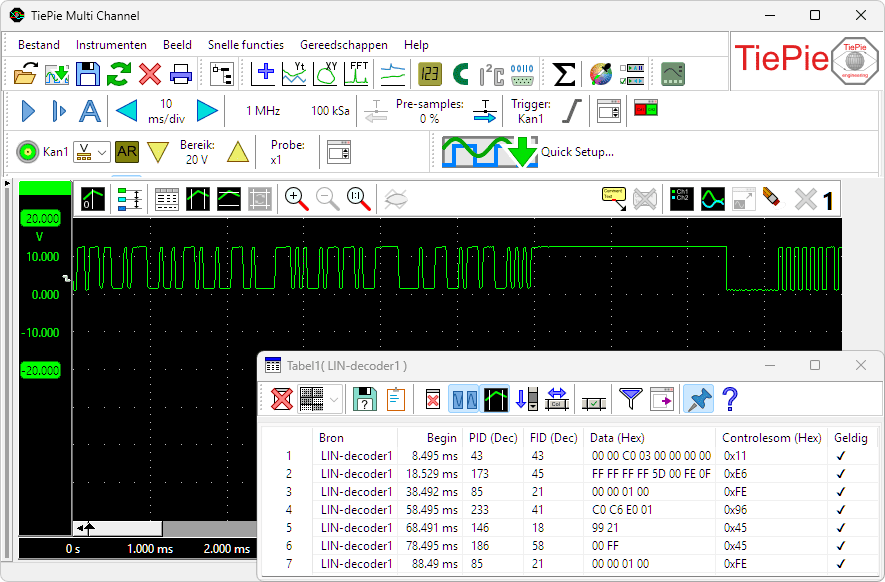Click data cell 'FF FF FF FF 5D 00 FE 0F'
885x582 pixels.
[651, 474]
